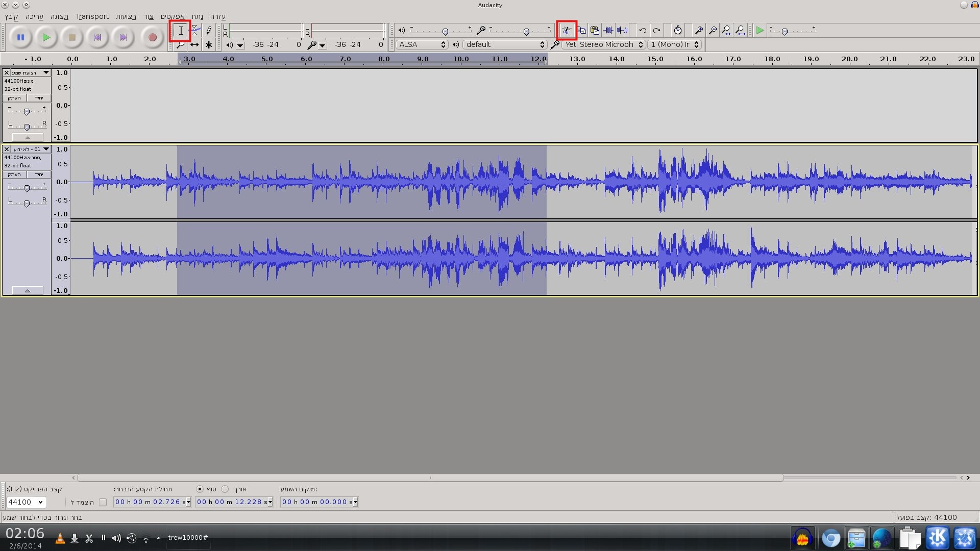Image resolution: width=980 pixels, height=551 pixels.
Task: Click the Silence audio toolbar icon
Action: [622, 31]
